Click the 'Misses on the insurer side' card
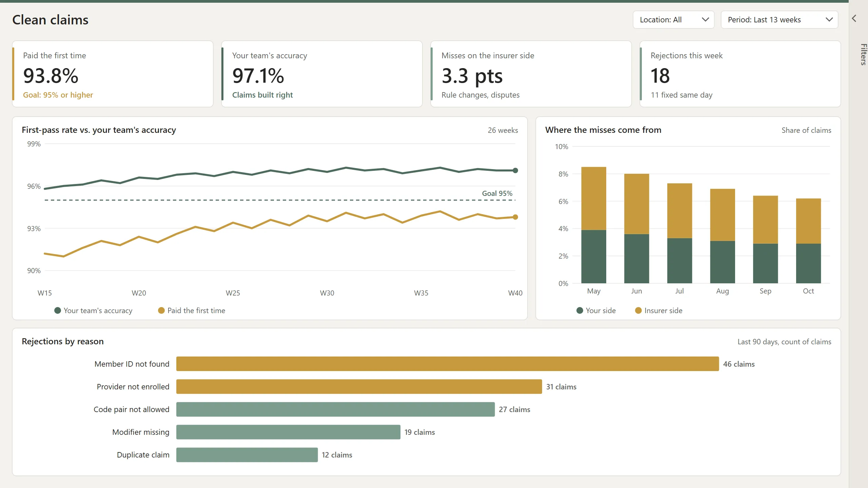This screenshot has height=488, width=868. click(x=531, y=74)
